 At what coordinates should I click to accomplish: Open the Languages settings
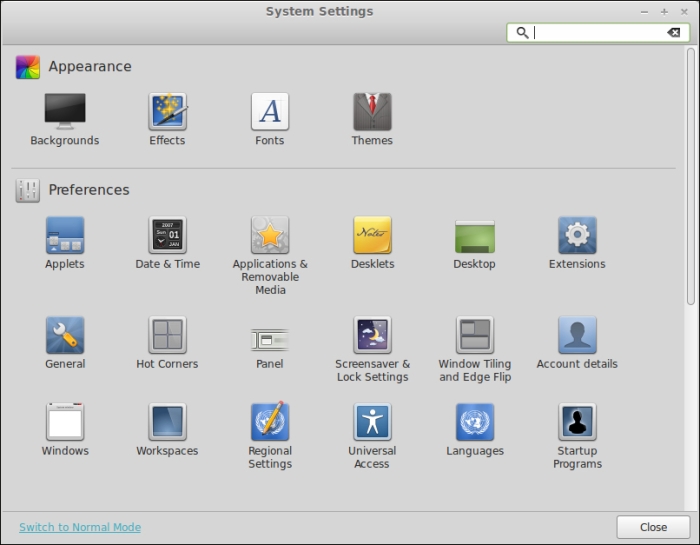[475, 429]
